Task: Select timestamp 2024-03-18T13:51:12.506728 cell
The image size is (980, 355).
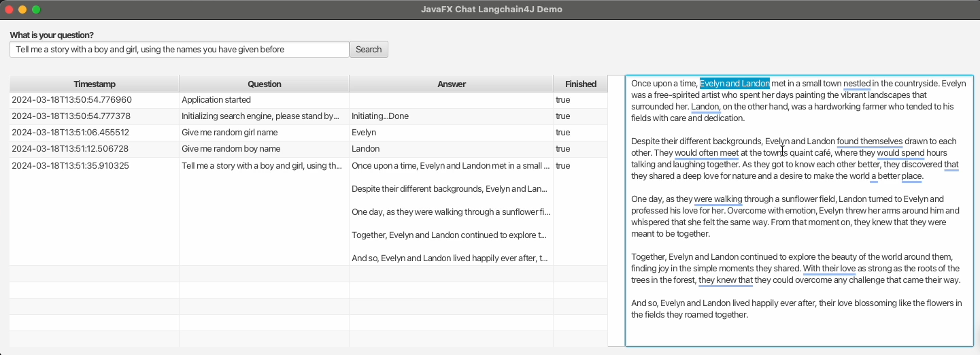Action: click(95, 149)
